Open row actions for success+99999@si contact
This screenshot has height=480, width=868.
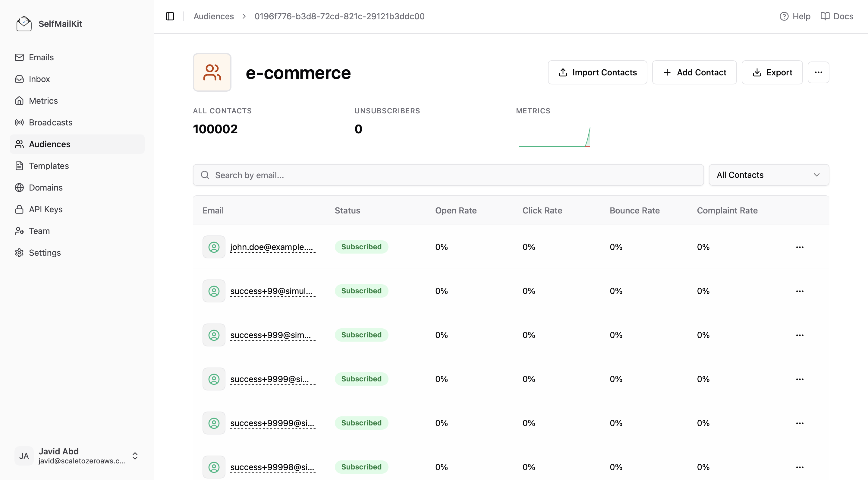pyautogui.click(x=800, y=423)
